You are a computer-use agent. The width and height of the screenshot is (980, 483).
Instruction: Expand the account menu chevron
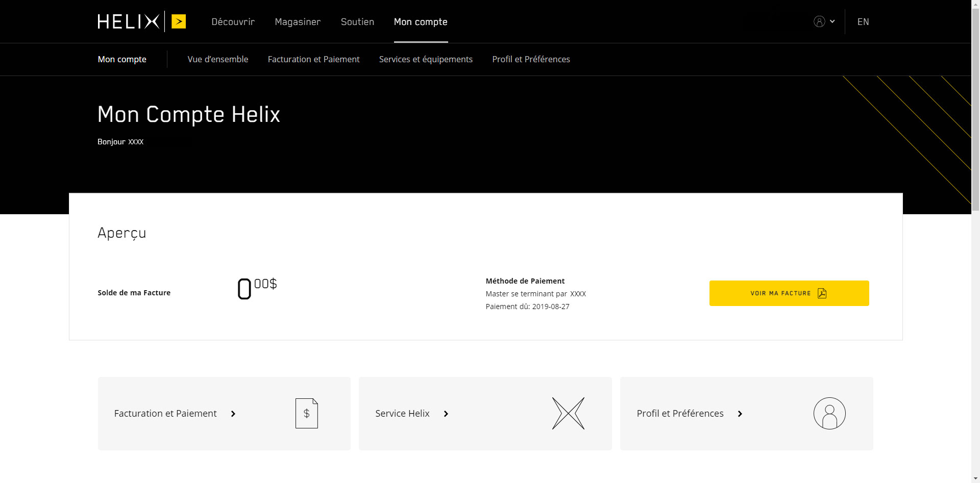(832, 21)
